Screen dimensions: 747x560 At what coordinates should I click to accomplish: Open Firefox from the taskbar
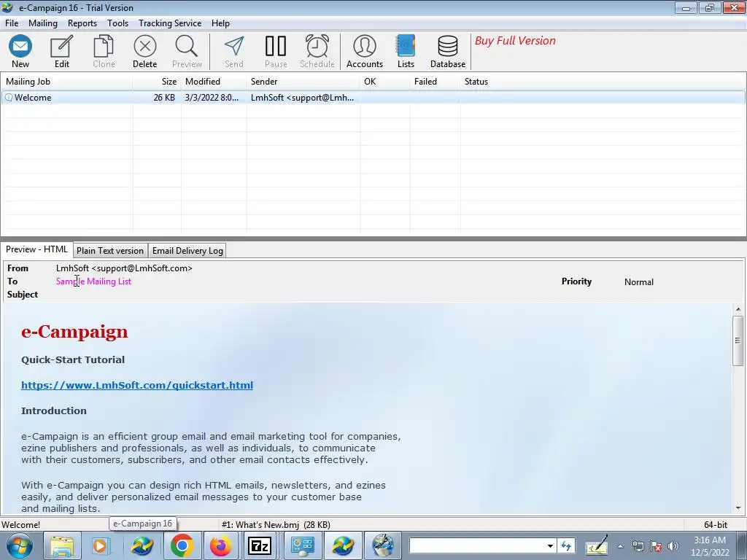[x=220, y=545]
